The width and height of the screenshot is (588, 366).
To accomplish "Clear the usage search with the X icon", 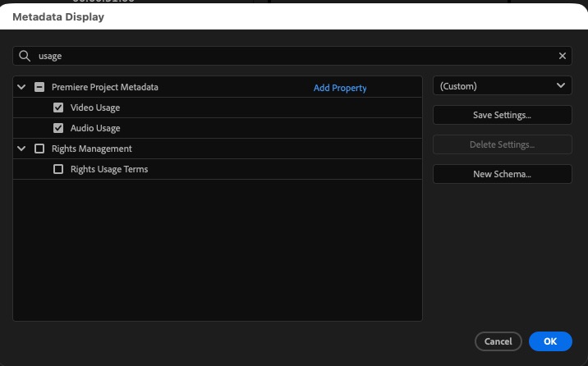I will coord(562,56).
